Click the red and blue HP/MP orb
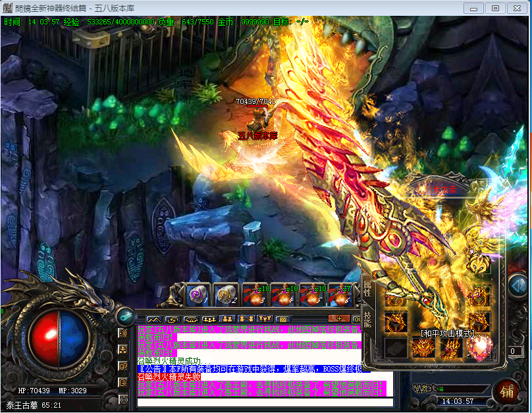Viewport: 532px width, 413px height. tap(59, 340)
